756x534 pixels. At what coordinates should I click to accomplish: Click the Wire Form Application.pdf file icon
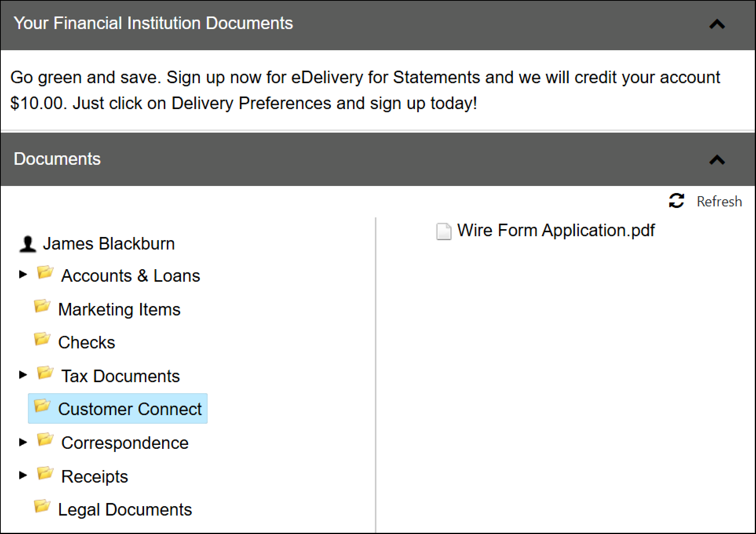[444, 231]
